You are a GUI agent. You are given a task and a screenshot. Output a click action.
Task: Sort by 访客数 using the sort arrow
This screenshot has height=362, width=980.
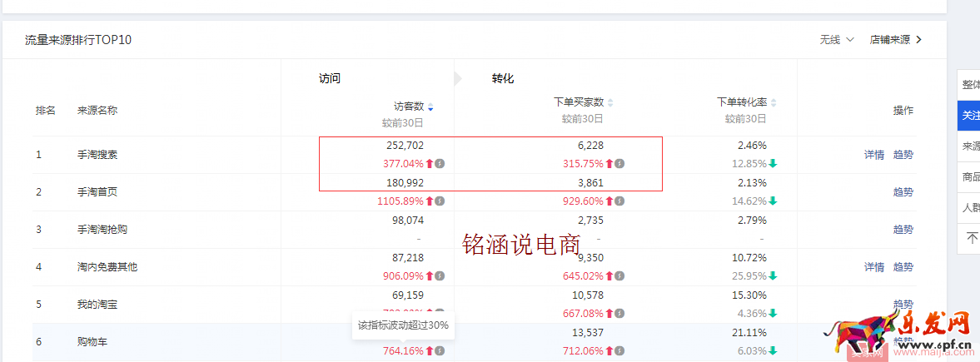430,107
